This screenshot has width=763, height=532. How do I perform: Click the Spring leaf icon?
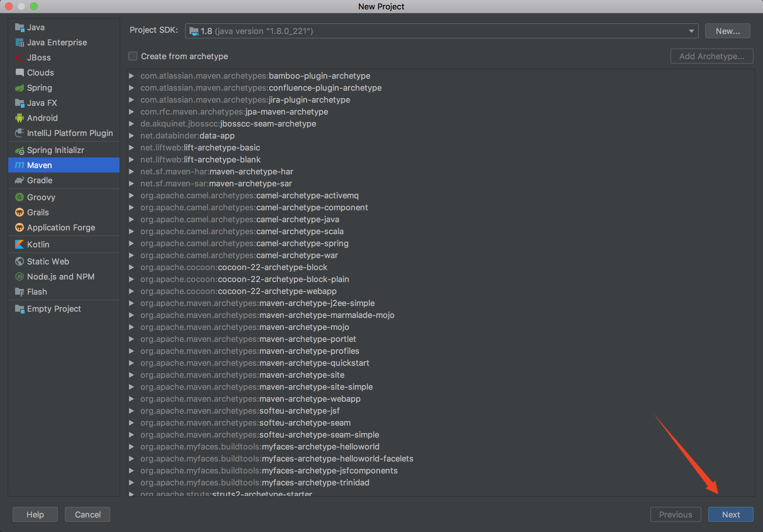click(x=19, y=88)
